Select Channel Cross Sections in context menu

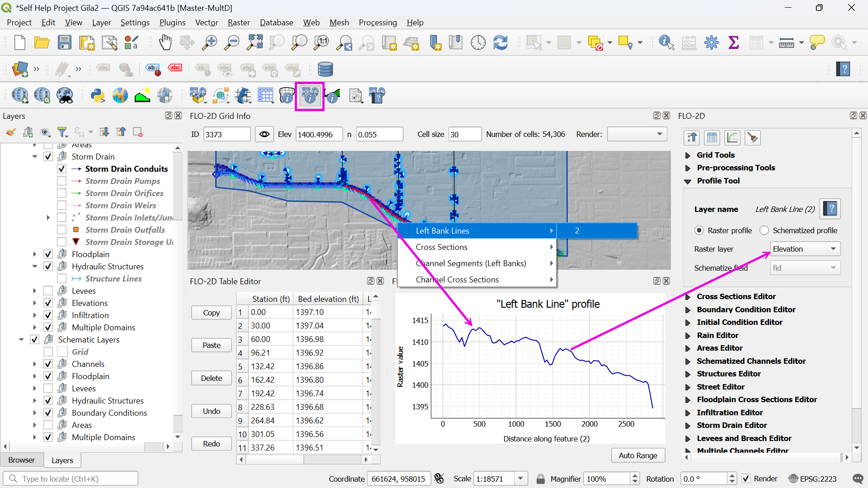pos(457,280)
